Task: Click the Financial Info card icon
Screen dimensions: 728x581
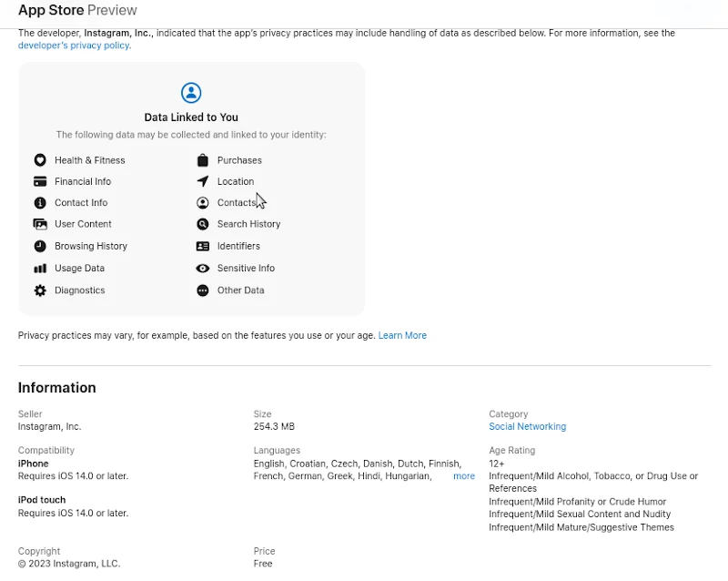Action: point(40,181)
